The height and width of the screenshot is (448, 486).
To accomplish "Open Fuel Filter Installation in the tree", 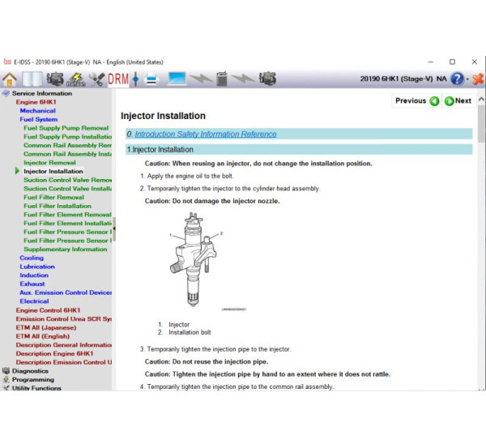I will point(58,206).
